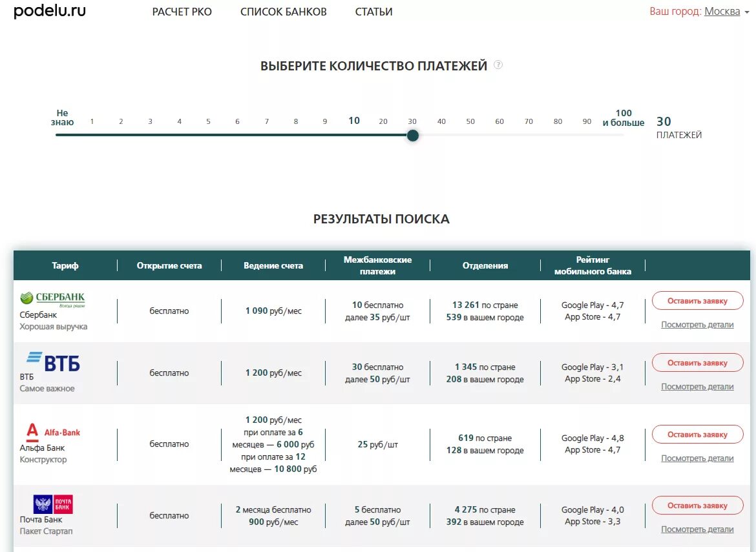The height and width of the screenshot is (552, 756).
Task: Click Оставить заявку for Сбербанк
Action: coord(697,300)
